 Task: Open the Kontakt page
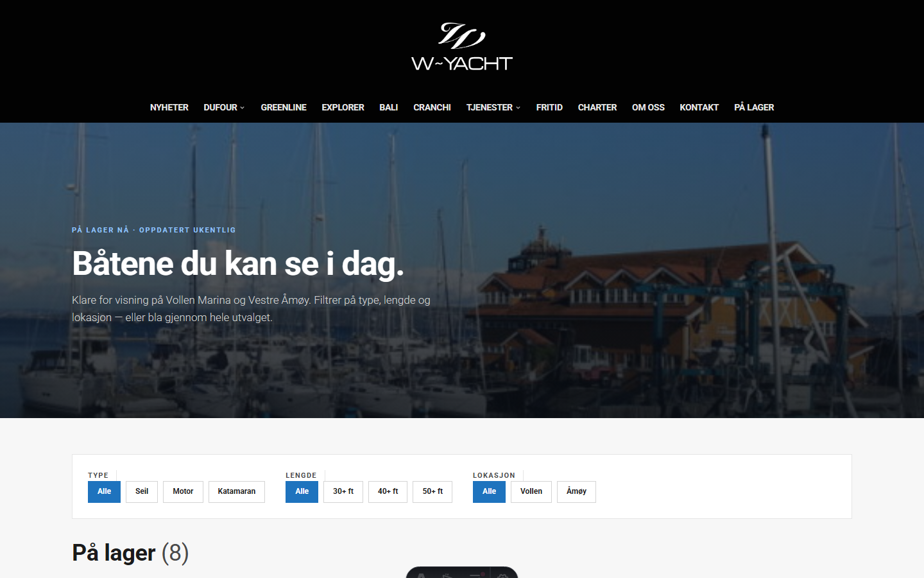pyautogui.click(x=699, y=107)
